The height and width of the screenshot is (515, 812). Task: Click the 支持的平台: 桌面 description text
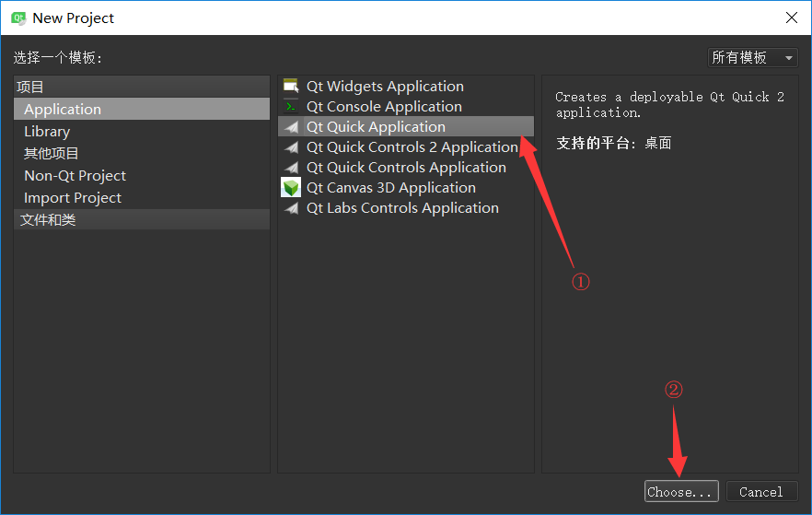pyautogui.click(x=614, y=143)
